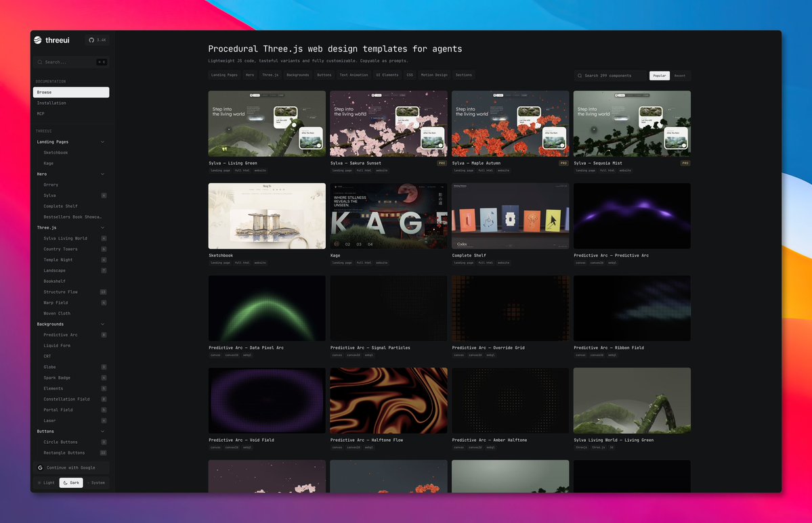Filter by Hero category chip
The width and height of the screenshot is (812, 523).
[x=250, y=75]
